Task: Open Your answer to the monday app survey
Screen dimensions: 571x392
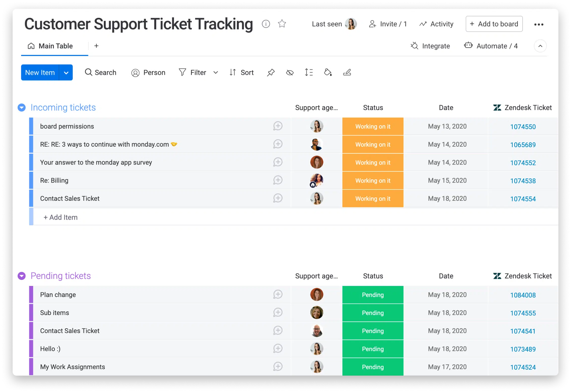Action: pyautogui.click(x=96, y=162)
